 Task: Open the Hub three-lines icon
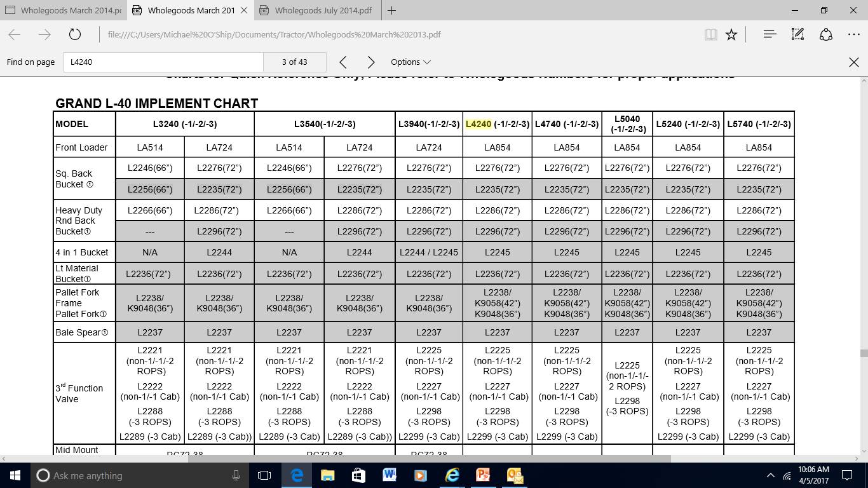770,35
